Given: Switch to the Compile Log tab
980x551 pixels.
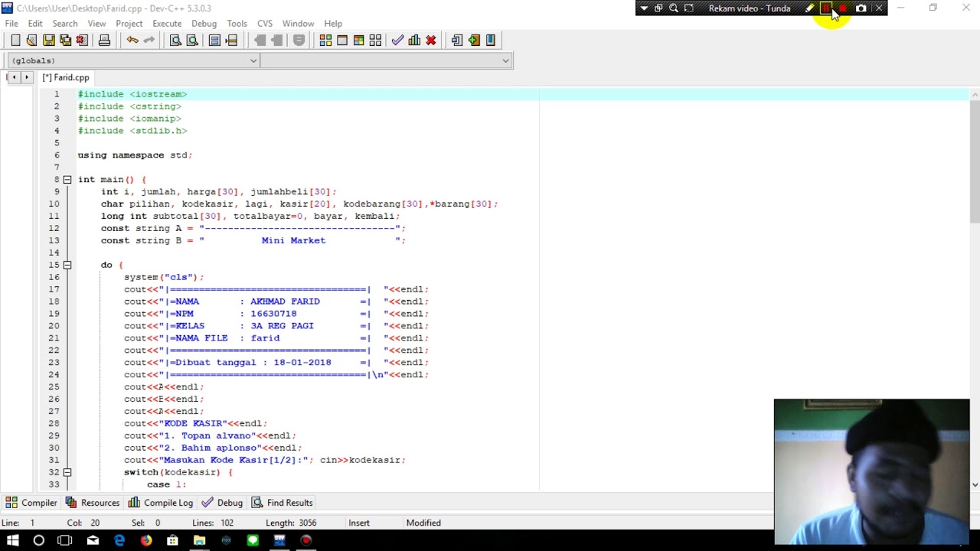Looking at the screenshot, I should point(161,503).
